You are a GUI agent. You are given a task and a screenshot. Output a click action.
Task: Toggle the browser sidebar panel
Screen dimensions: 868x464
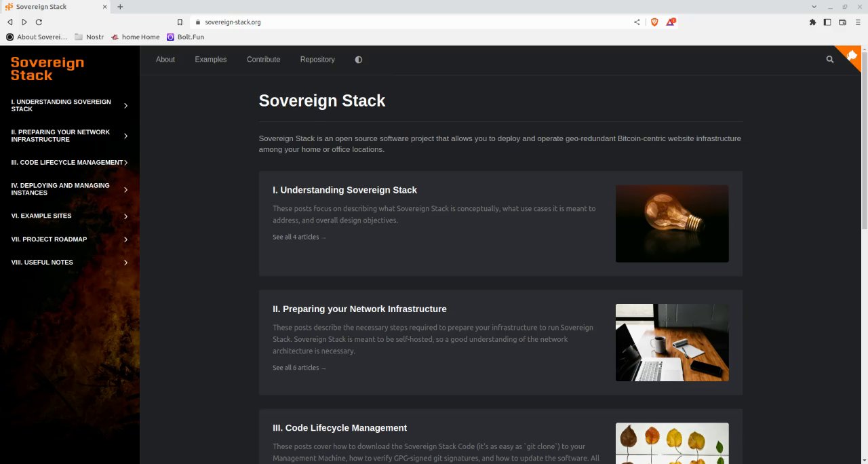click(827, 22)
